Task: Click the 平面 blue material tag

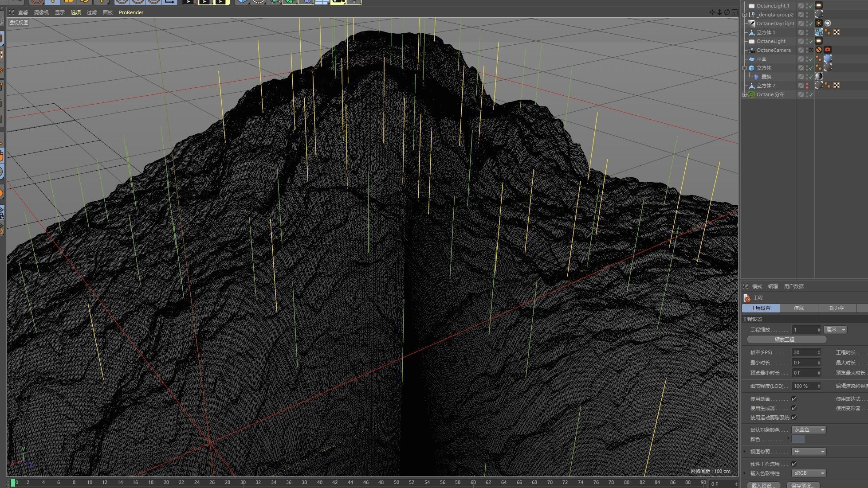Action: pyautogui.click(x=828, y=59)
